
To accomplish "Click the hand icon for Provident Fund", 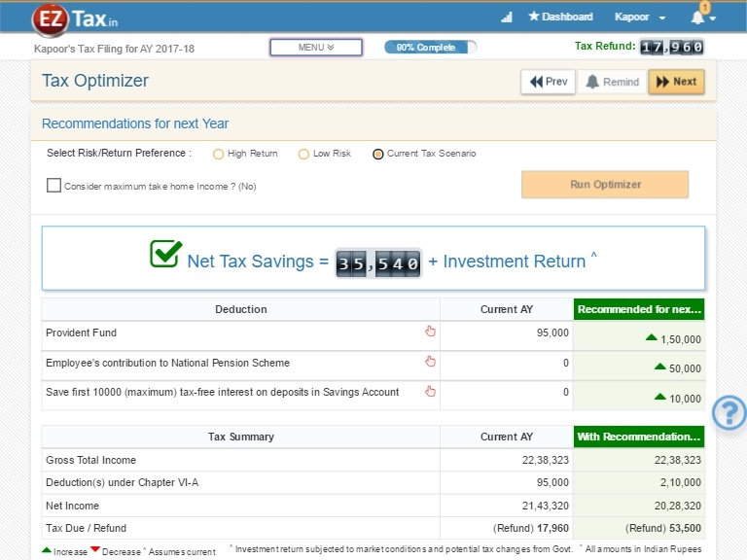I will [430, 332].
